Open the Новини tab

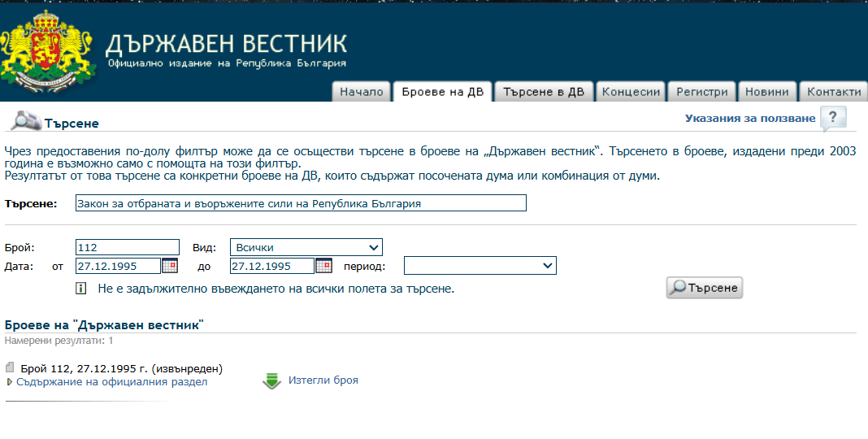coord(766,92)
